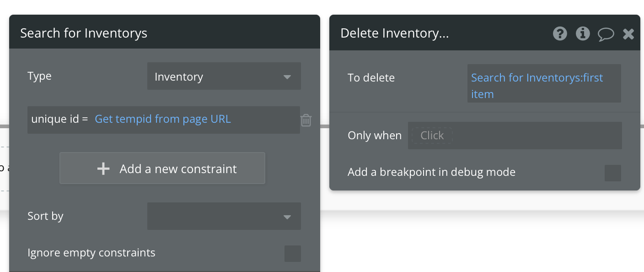Click the plus icon on Add a new constraint
Image resolution: width=644 pixels, height=272 pixels.
104,169
